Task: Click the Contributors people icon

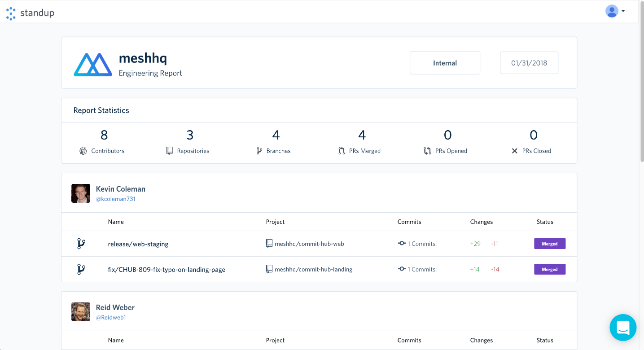Action: click(83, 151)
